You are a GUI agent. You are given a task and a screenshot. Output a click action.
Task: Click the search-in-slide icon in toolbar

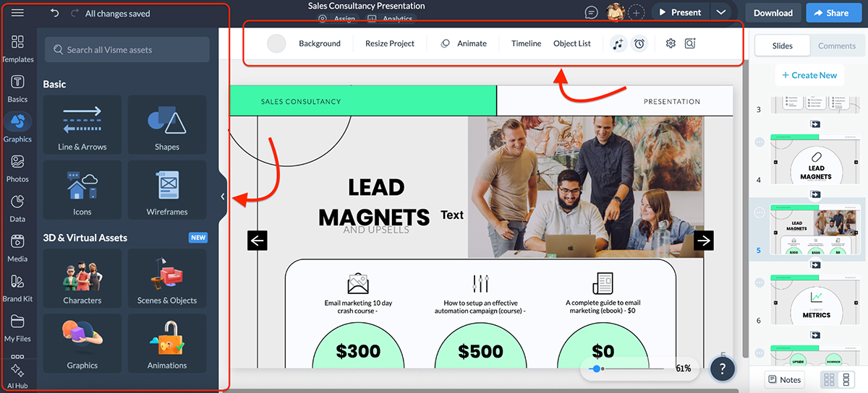pos(690,43)
